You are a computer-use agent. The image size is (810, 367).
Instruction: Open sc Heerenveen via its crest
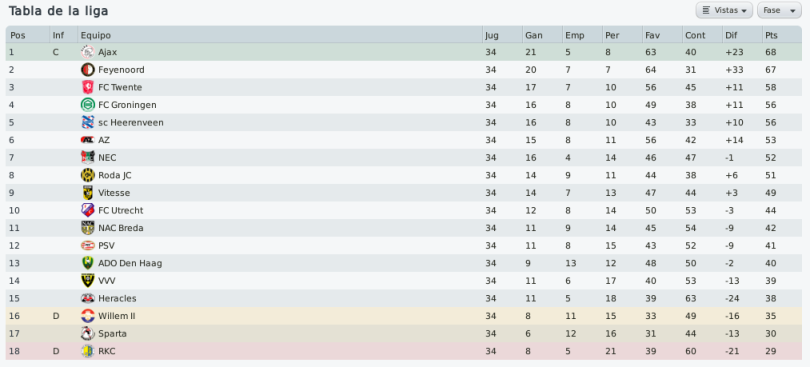tap(88, 123)
